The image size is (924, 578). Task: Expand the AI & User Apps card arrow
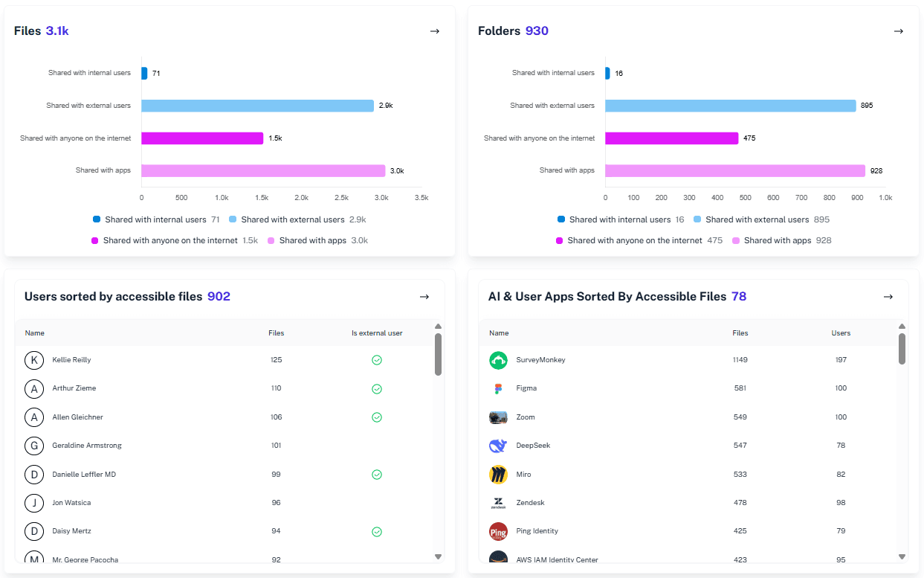click(x=888, y=296)
